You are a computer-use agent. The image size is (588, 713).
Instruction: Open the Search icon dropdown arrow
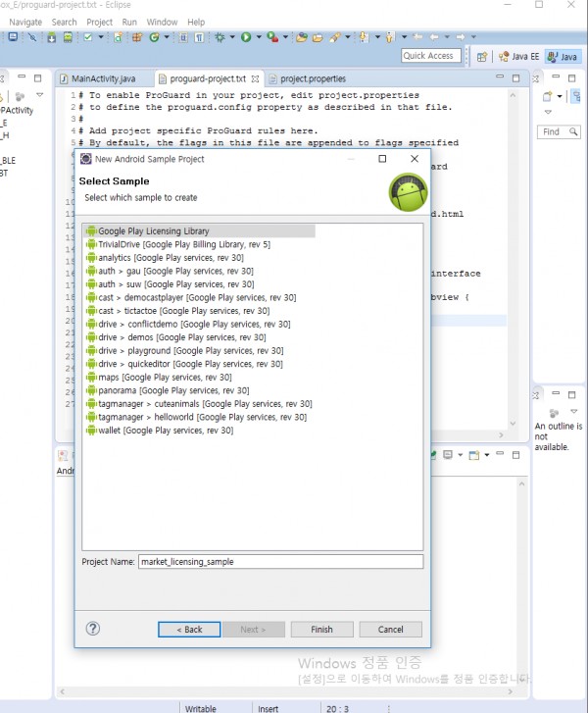tap(348, 37)
